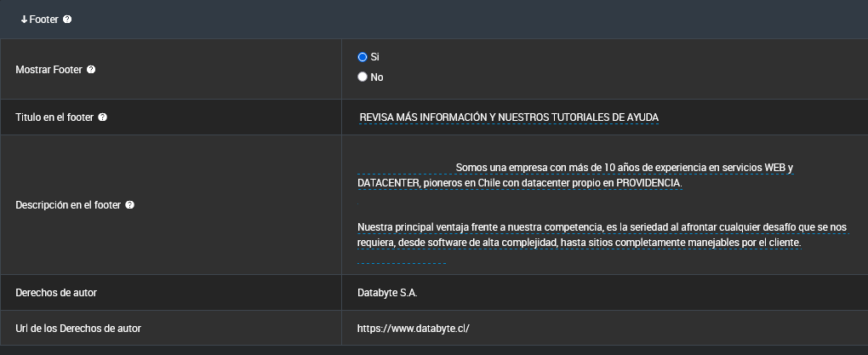Show help for Titulo en el footer
Screen dimensions: 868x355
(x=102, y=117)
